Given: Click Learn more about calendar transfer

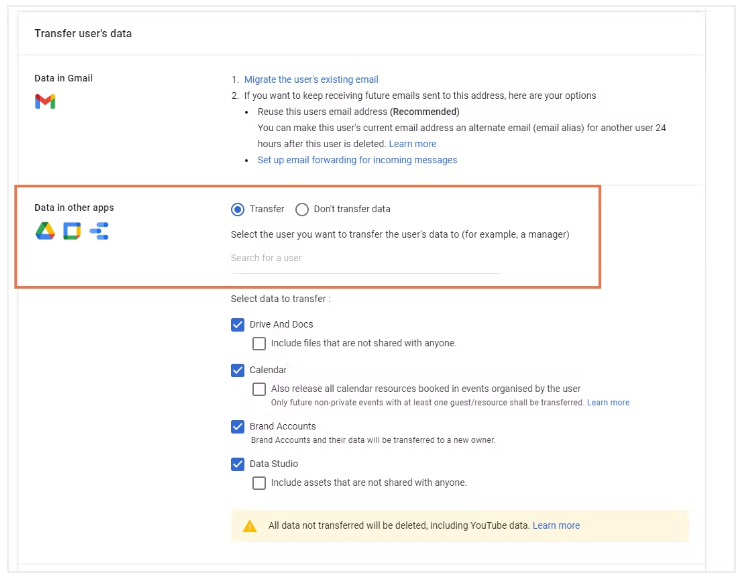Looking at the screenshot, I should pyautogui.click(x=608, y=402).
